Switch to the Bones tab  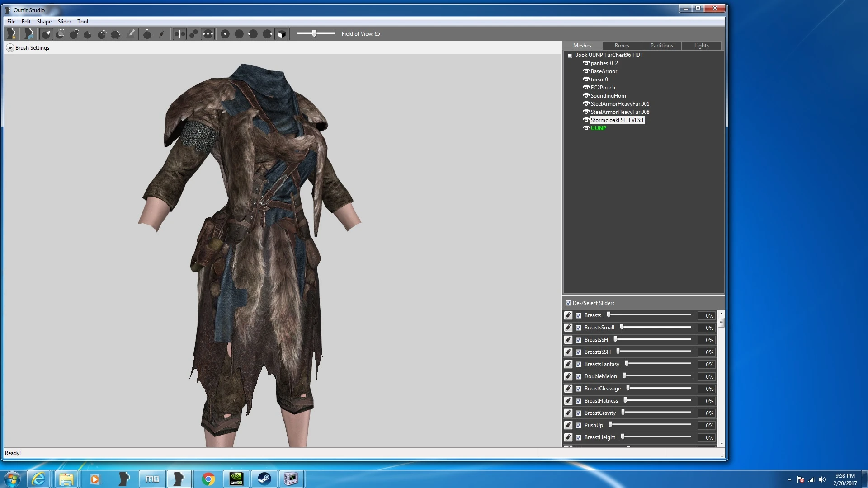point(622,46)
